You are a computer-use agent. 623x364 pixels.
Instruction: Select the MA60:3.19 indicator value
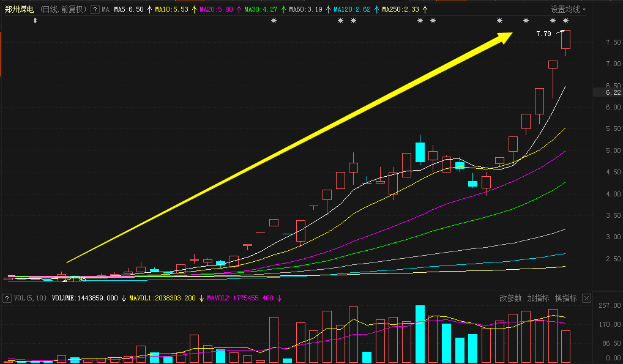coord(305,9)
